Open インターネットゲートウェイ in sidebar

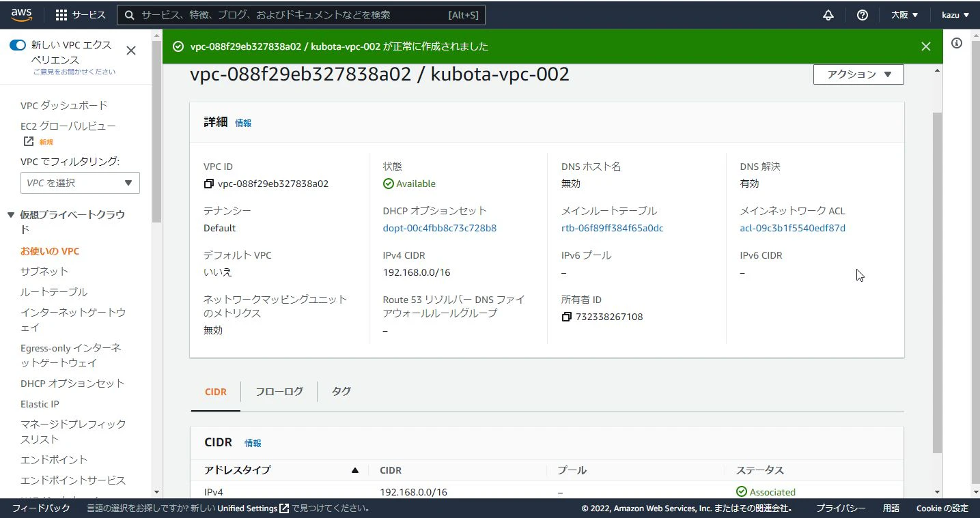73,320
